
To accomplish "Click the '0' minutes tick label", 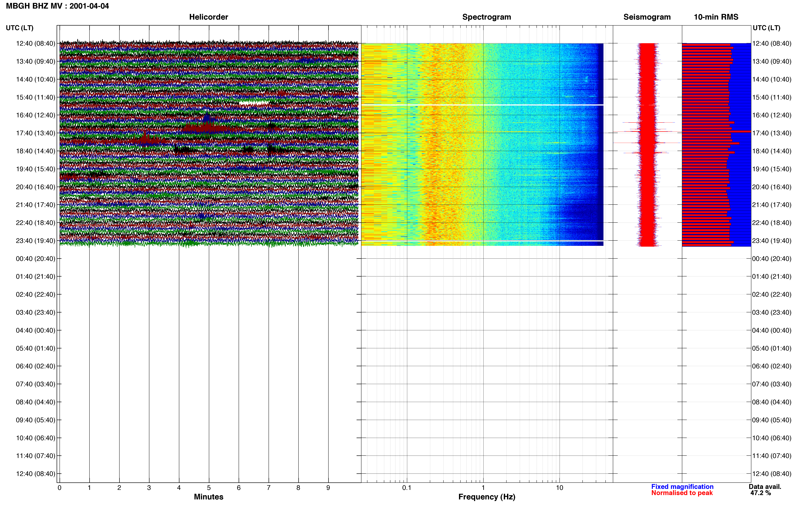I will click(x=59, y=487).
